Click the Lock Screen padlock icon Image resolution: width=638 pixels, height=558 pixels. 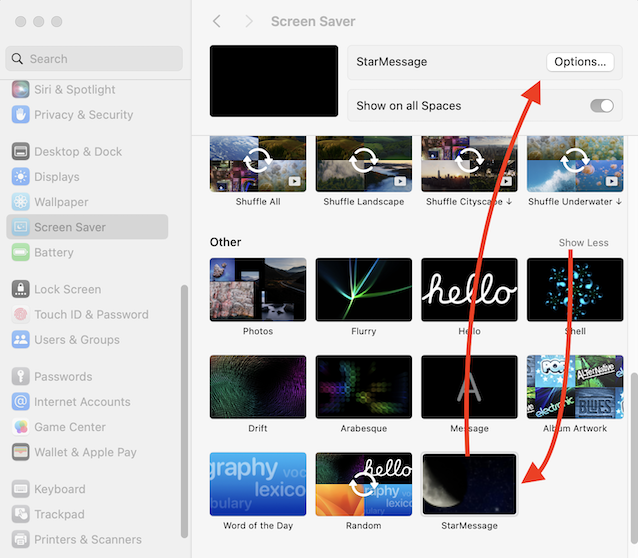[x=20, y=289]
